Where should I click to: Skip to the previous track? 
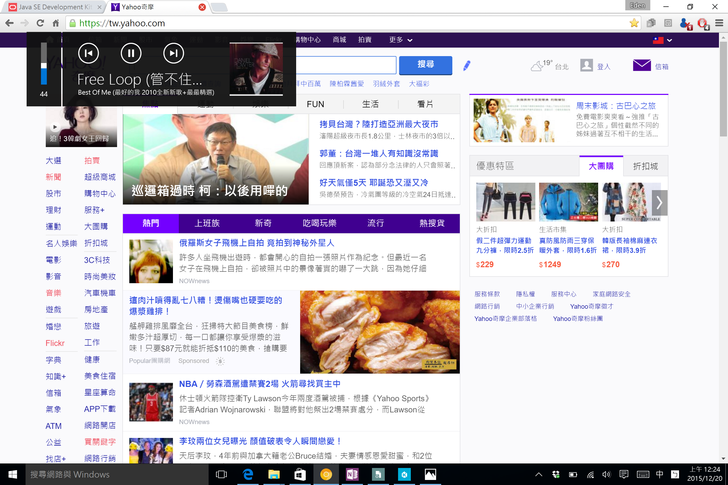pos(88,53)
